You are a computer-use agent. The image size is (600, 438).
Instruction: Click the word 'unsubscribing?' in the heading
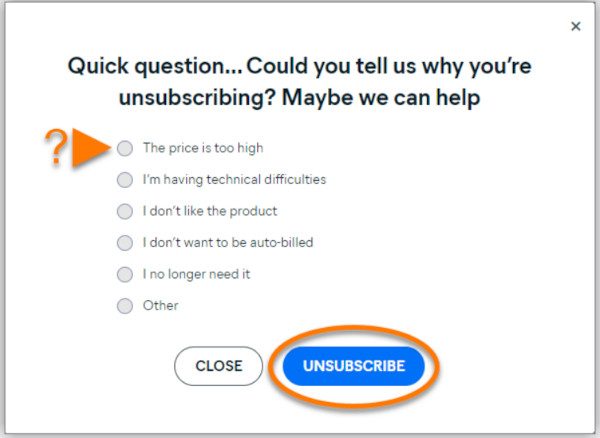click(197, 99)
